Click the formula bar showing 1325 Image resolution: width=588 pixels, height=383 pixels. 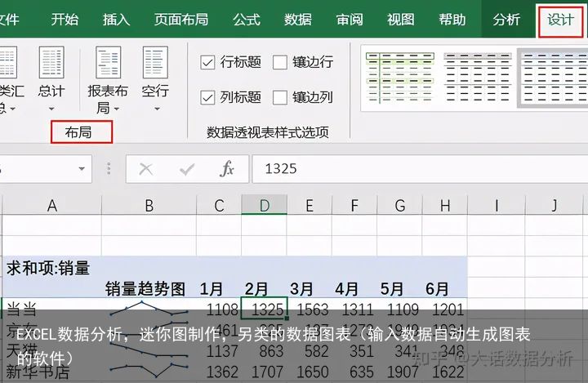point(420,169)
